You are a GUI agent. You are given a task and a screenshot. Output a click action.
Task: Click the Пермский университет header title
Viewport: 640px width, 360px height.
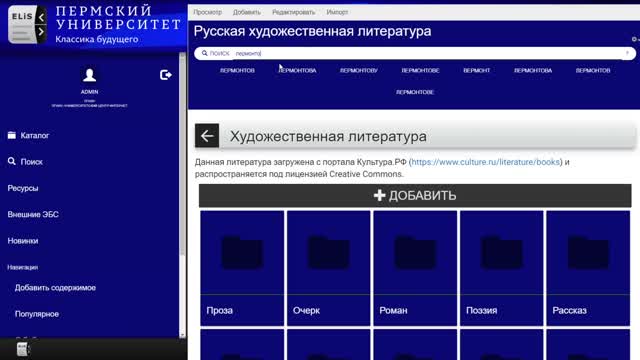118,18
